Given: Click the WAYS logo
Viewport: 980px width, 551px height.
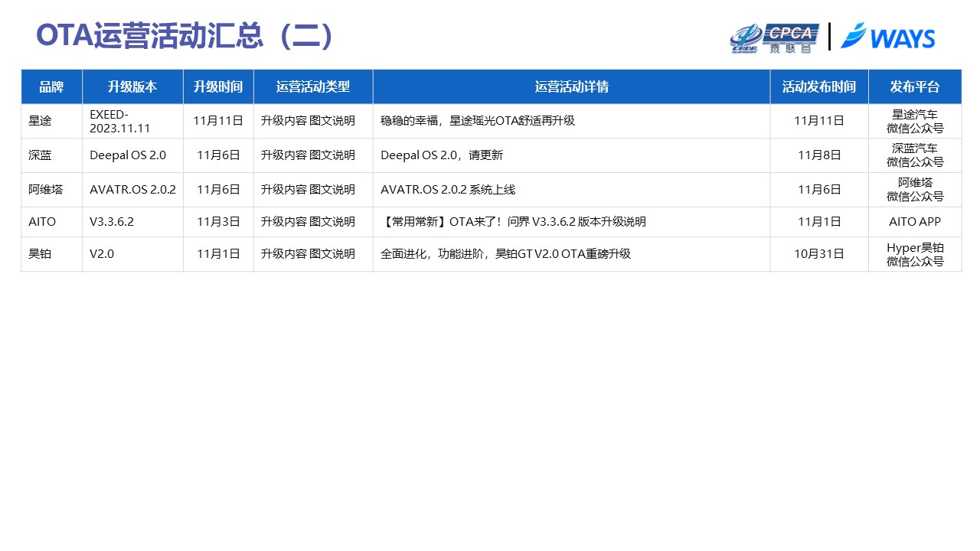Looking at the screenshot, I should coord(888,37).
